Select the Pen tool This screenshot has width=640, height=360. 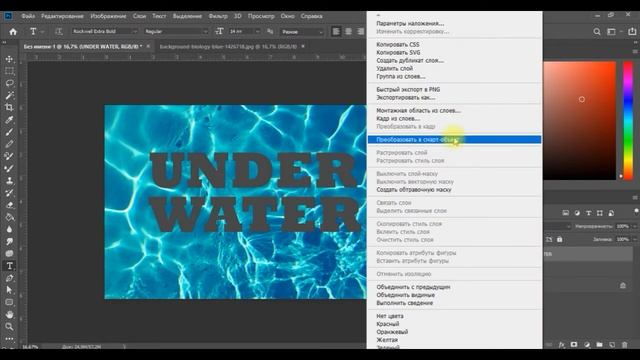click(x=9, y=278)
